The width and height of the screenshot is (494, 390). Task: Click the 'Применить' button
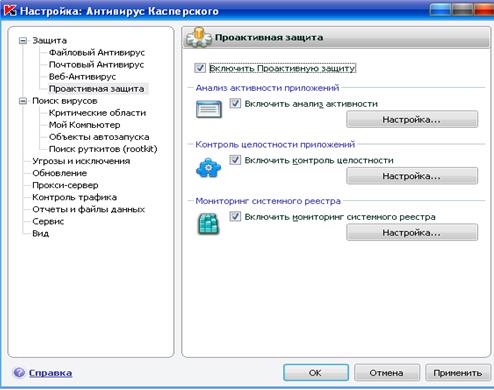458,372
